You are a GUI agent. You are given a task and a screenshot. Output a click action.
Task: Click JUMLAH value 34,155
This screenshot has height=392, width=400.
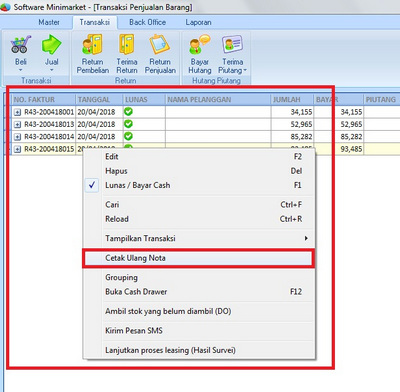(301, 112)
